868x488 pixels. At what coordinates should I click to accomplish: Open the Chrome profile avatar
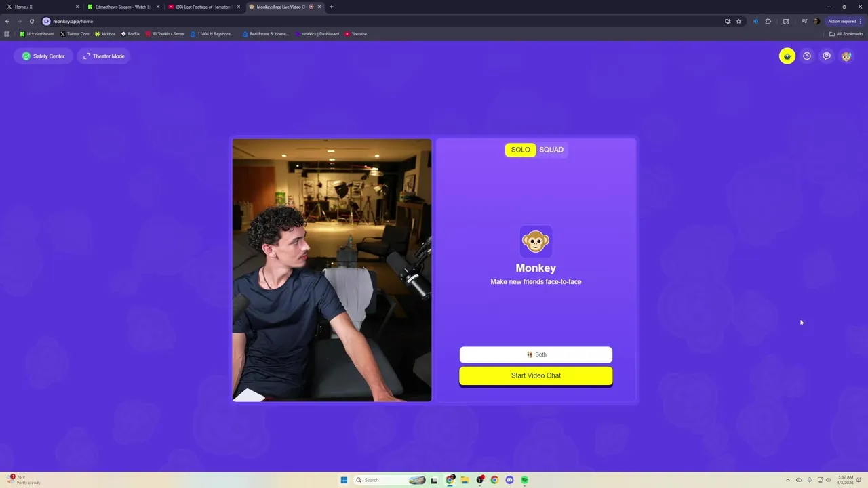[x=816, y=21]
